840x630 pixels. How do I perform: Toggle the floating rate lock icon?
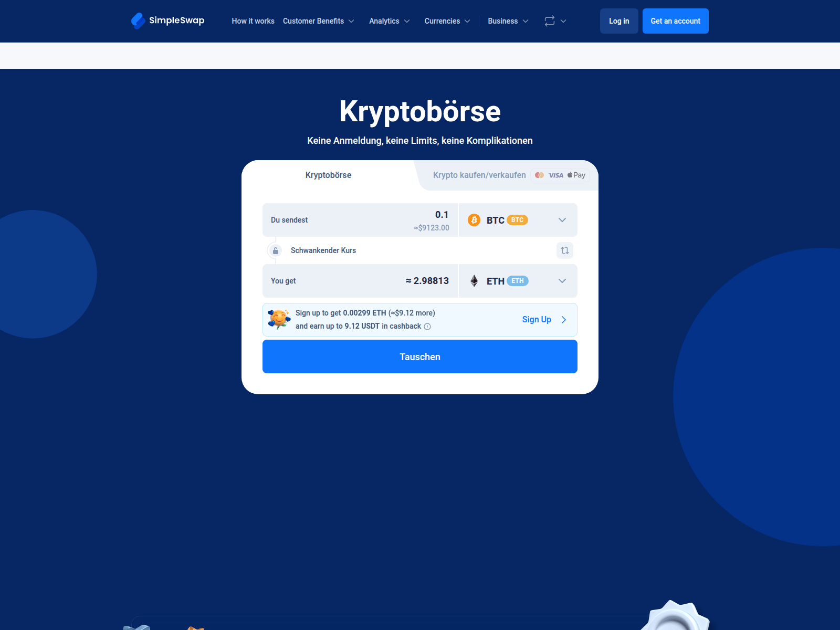(x=276, y=250)
